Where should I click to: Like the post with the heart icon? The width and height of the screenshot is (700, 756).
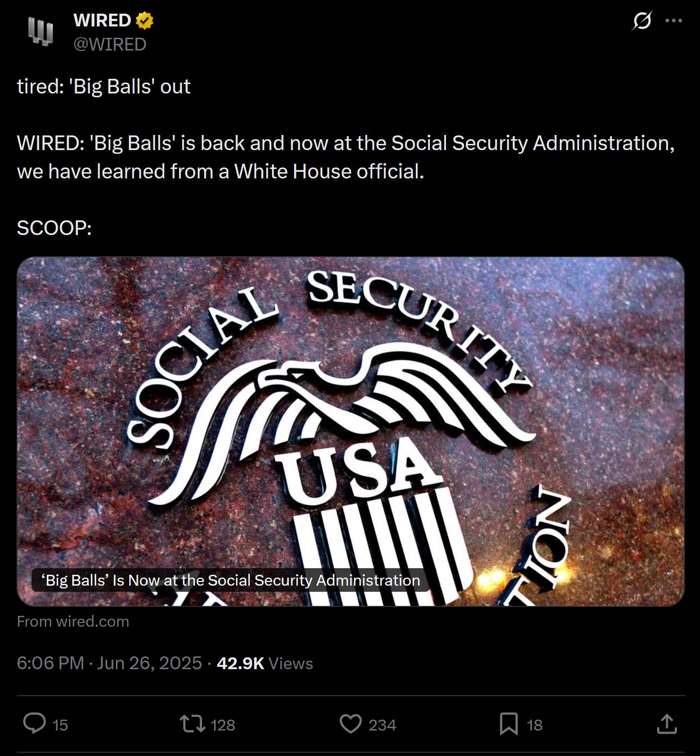(x=351, y=723)
